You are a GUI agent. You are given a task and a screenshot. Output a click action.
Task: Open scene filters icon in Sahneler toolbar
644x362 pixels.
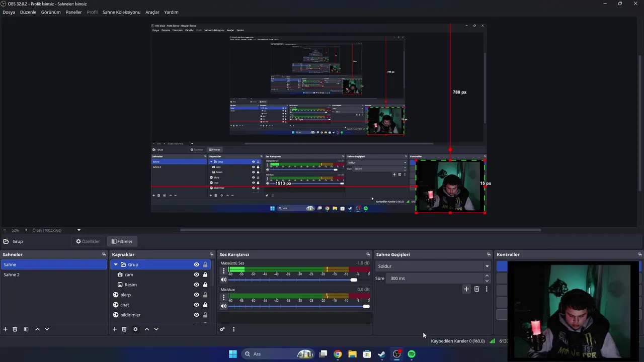[26, 329]
